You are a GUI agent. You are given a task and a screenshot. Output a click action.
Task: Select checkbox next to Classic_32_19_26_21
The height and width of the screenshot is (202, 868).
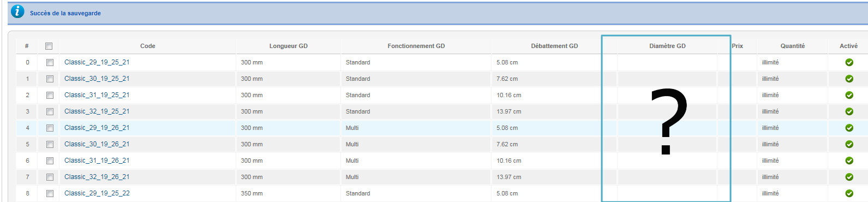point(50,177)
